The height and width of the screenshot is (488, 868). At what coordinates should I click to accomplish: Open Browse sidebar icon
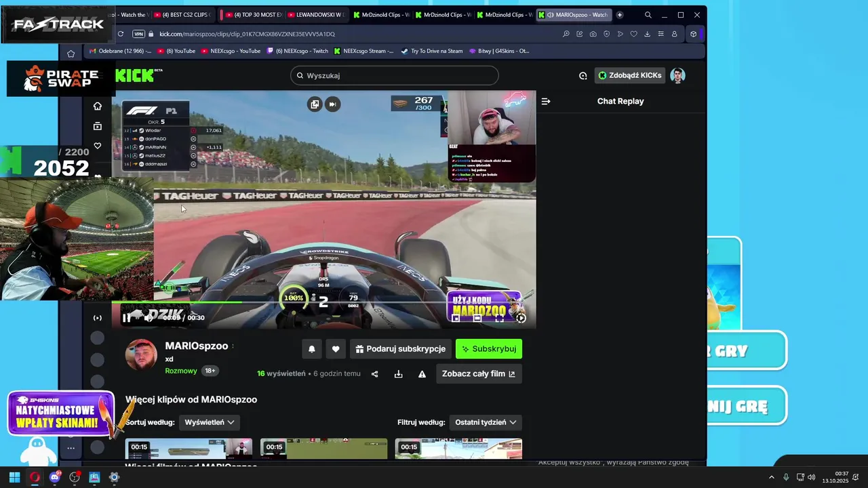coord(98,126)
